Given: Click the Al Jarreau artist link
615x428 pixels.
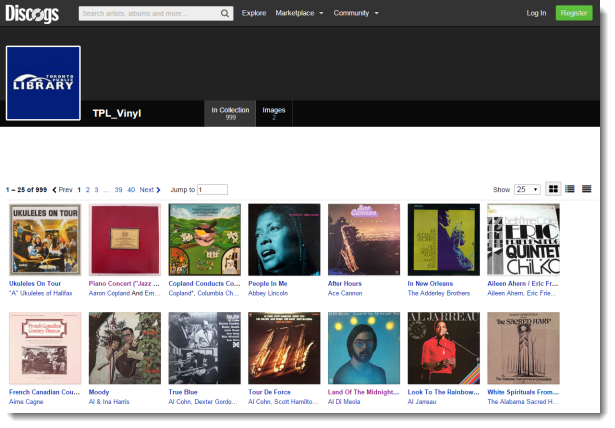Looking at the screenshot, I should (x=422, y=402).
